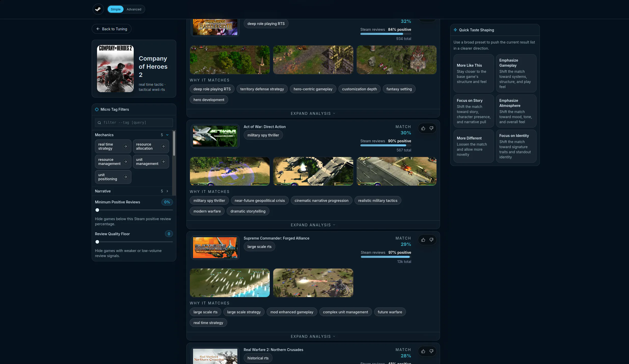Click cinematic narrative progression tag
Viewport: 629px width, 364px height.
pyautogui.click(x=321, y=201)
